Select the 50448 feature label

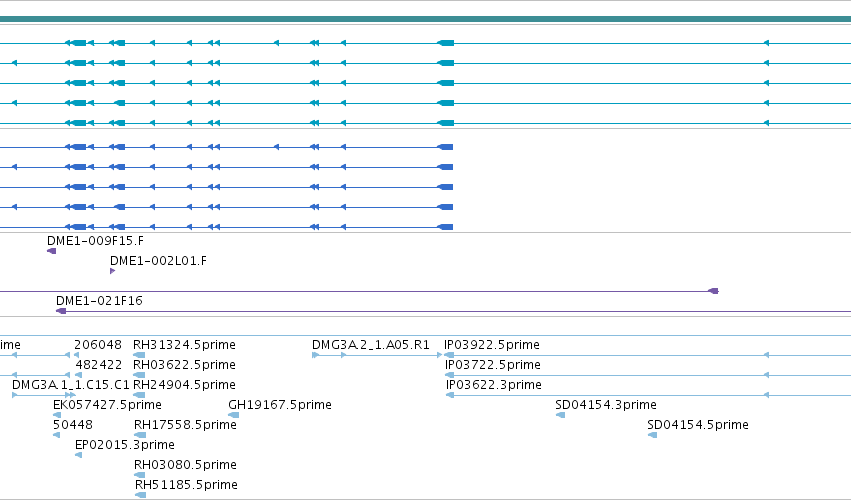73,425
